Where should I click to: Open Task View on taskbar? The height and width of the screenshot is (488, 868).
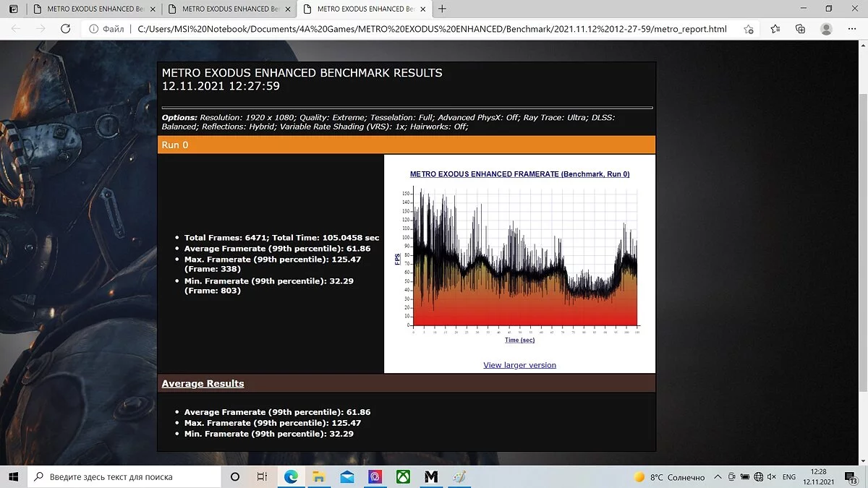point(263,477)
